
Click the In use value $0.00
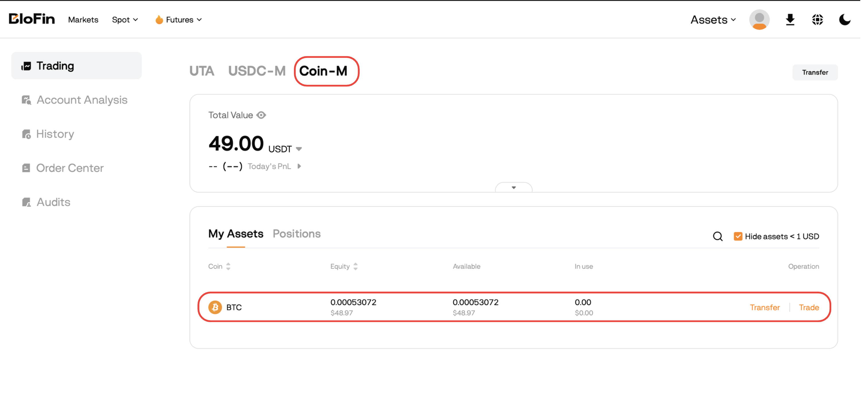point(584,313)
